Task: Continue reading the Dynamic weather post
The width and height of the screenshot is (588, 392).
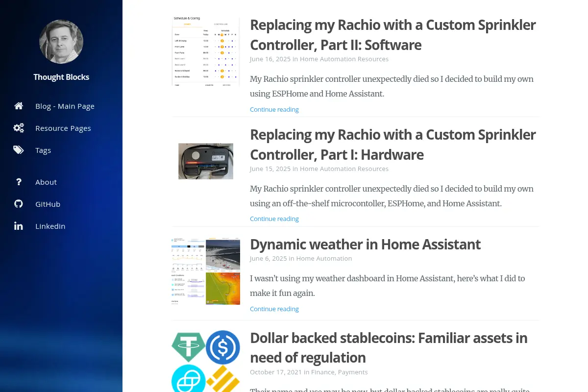Action: click(274, 309)
